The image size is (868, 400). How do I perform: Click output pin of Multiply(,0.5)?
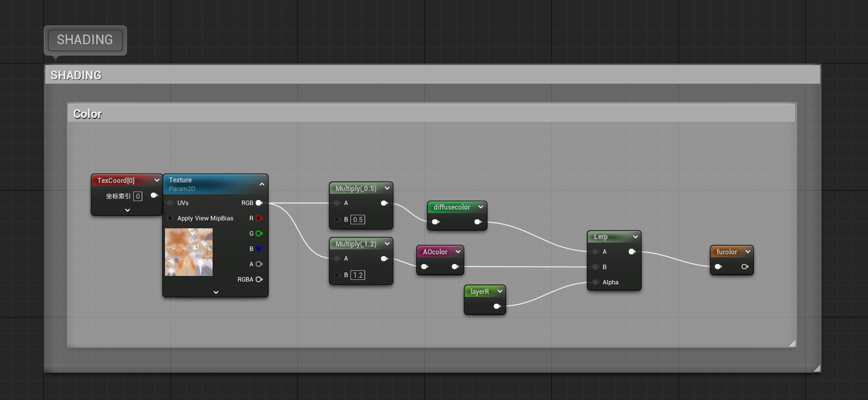click(x=384, y=203)
